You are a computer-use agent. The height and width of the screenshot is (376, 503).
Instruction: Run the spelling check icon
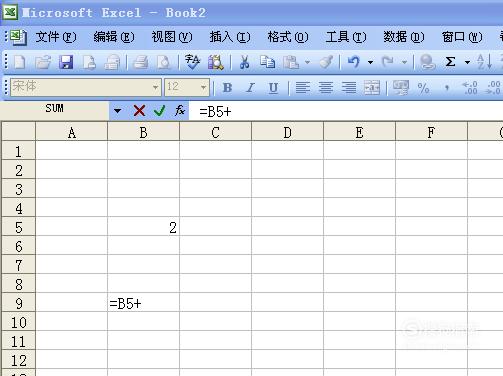[192, 62]
